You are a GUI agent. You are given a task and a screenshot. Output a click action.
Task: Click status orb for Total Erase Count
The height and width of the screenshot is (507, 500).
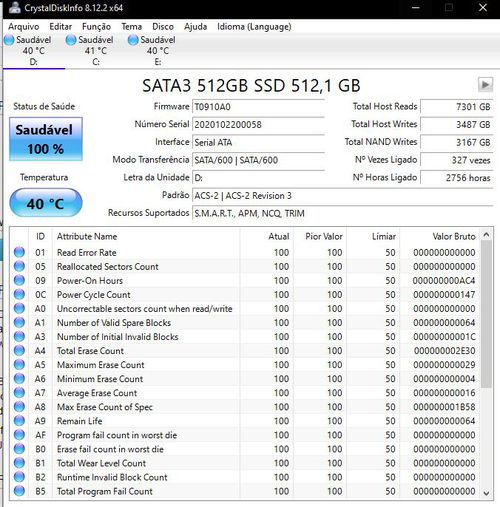pyautogui.click(x=19, y=351)
